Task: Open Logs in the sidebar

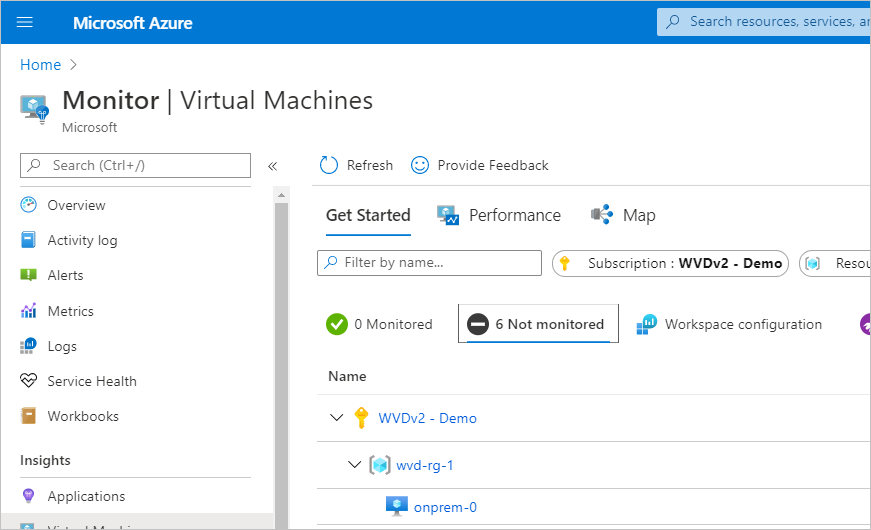Action: coord(62,346)
